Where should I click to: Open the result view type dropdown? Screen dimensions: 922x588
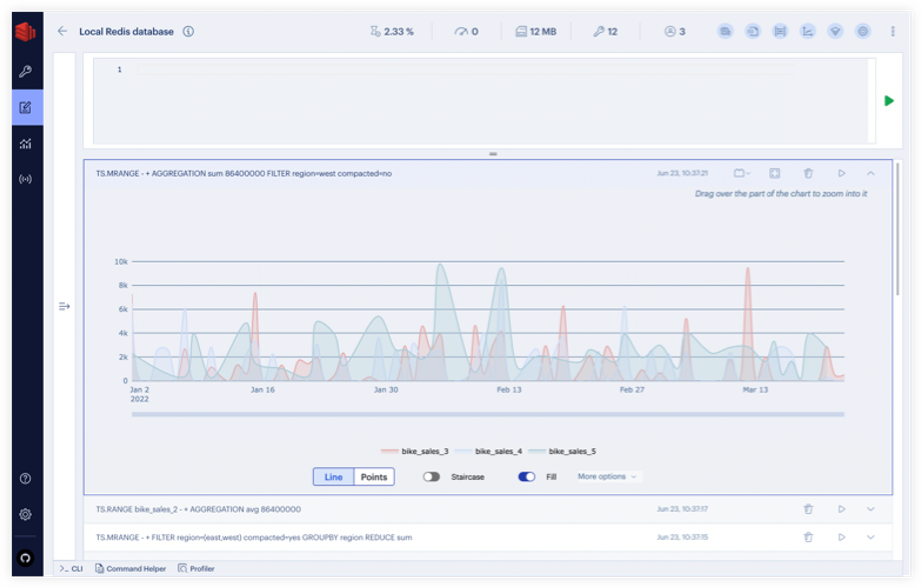point(742,173)
